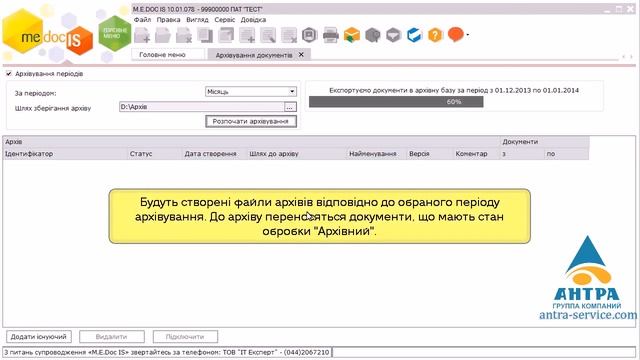Open help via the orange question icon
Viewport: 640px width, 360px height.
436,35
